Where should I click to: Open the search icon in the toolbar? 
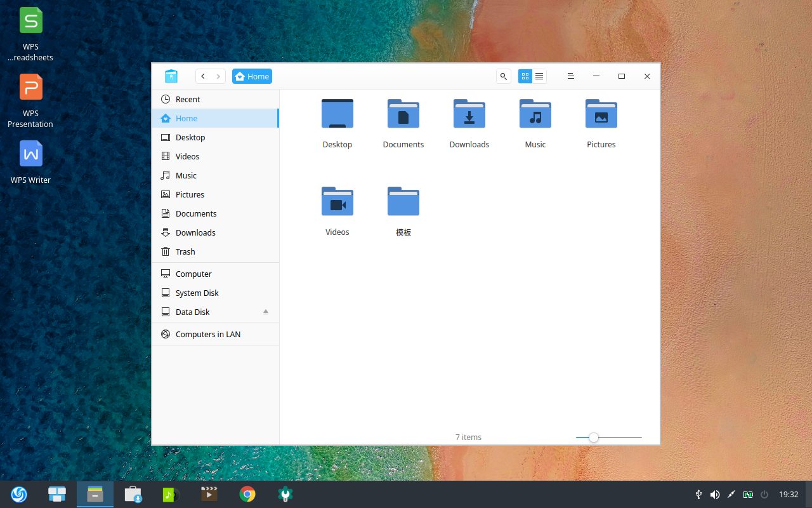pyautogui.click(x=503, y=76)
